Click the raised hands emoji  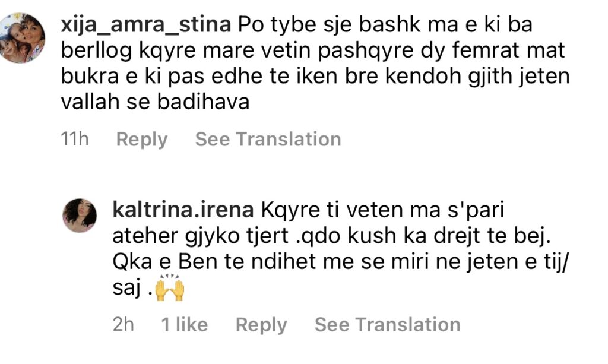170,287
